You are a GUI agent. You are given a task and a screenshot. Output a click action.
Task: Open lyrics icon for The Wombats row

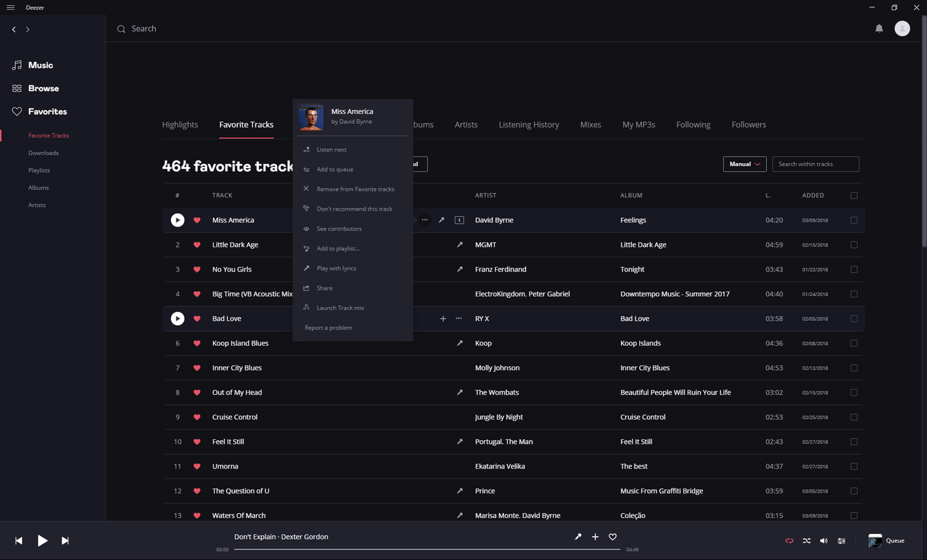pyautogui.click(x=459, y=393)
